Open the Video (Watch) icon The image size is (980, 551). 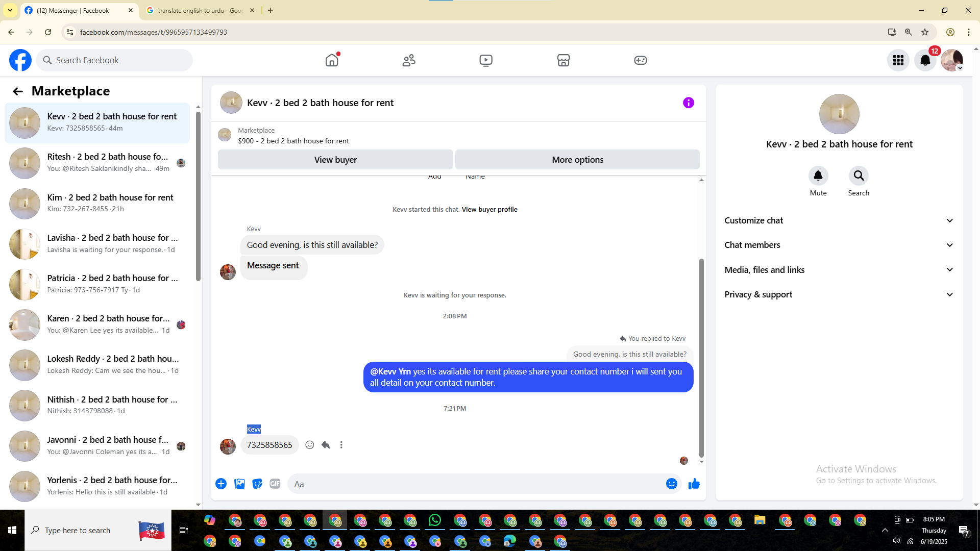486,60
